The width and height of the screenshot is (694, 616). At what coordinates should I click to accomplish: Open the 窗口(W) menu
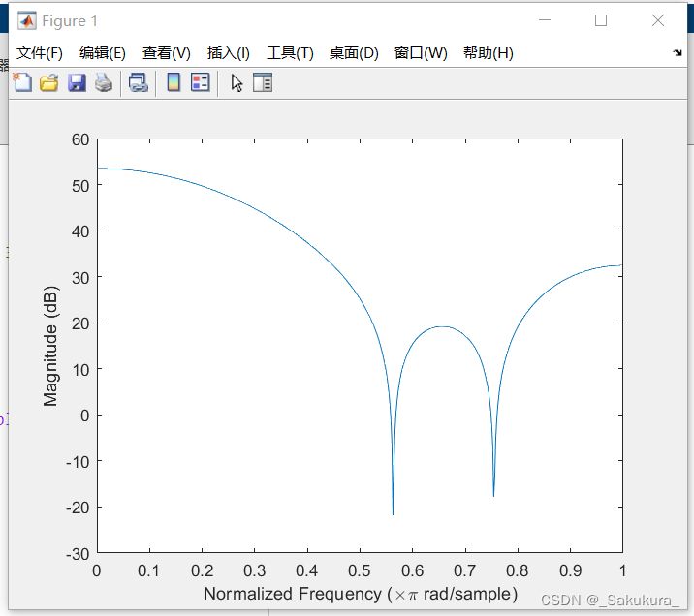point(421,53)
